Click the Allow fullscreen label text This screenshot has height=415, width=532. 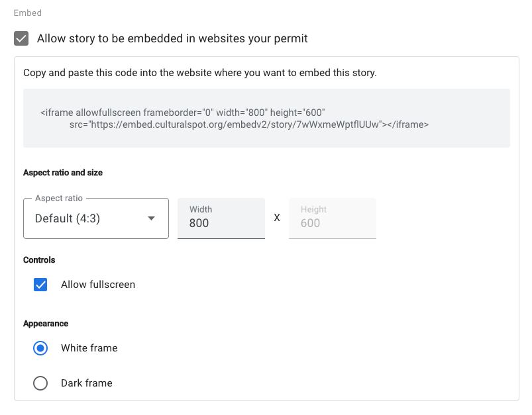pos(98,285)
